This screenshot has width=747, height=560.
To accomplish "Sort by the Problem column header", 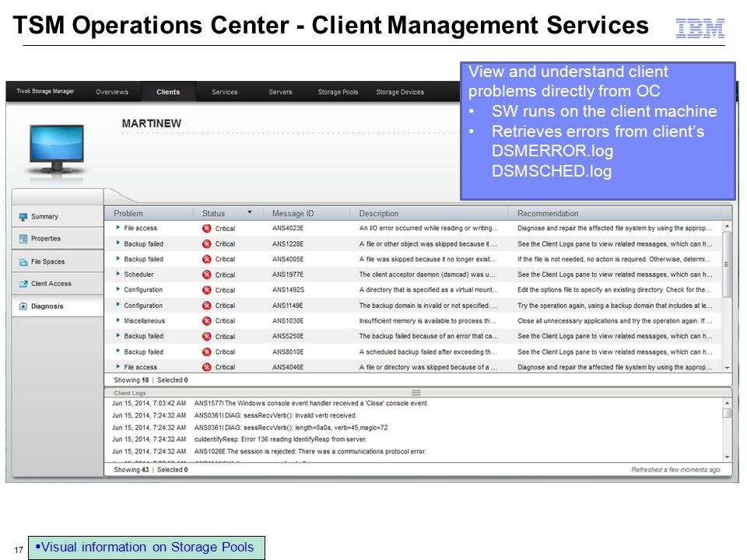I will tap(128, 213).
